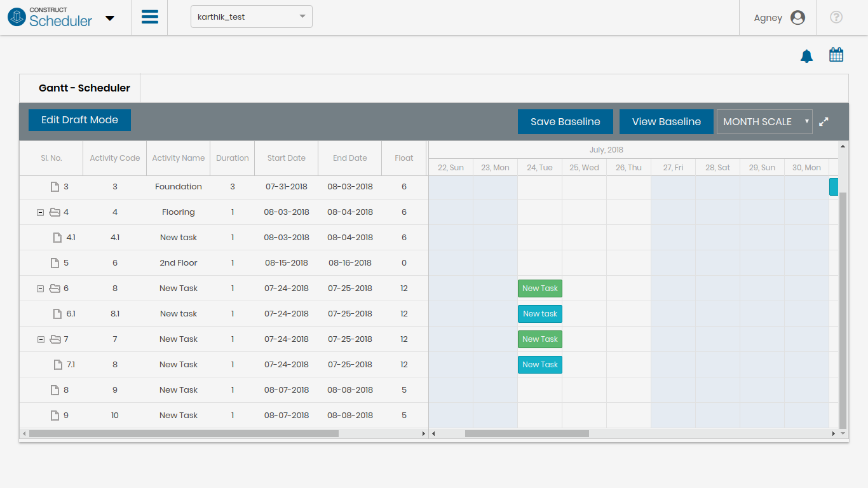Screen dimensions: 868x488
Task: Collapse the row 4 Flooring group
Action: [41, 213]
